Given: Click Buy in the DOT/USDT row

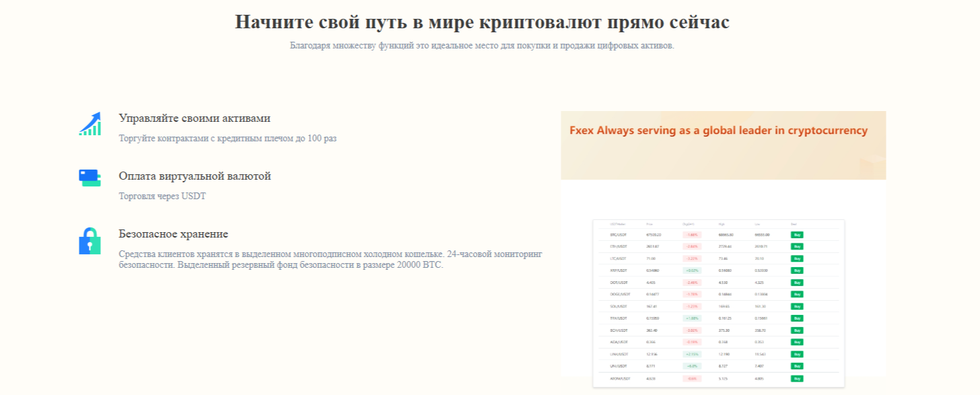Looking at the screenshot, I should pos(797,283).
